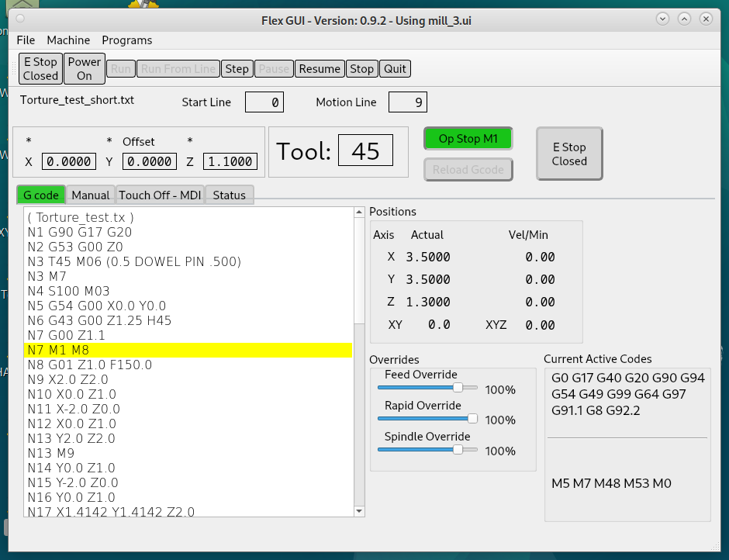This screenshot has height=560, width=729.
Task: Click the G-code list scrollbar handle
Action: click(x=359, y=270)
